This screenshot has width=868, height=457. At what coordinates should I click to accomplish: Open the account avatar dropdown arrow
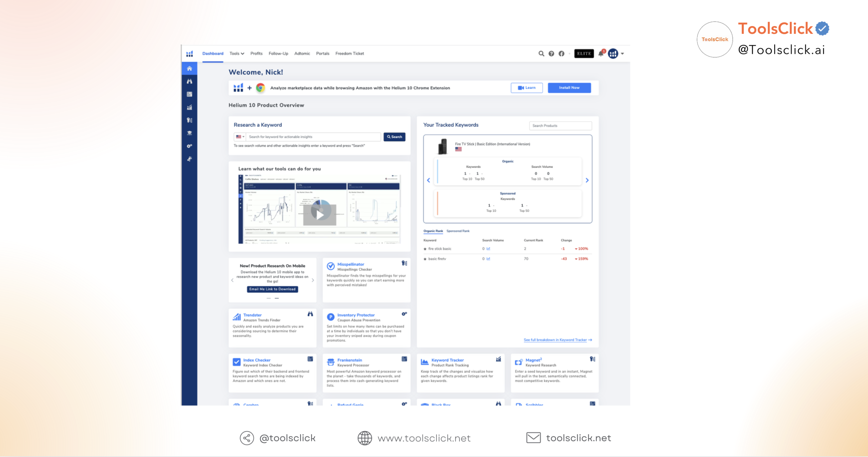pyautogui.click(x=623, y=54)
